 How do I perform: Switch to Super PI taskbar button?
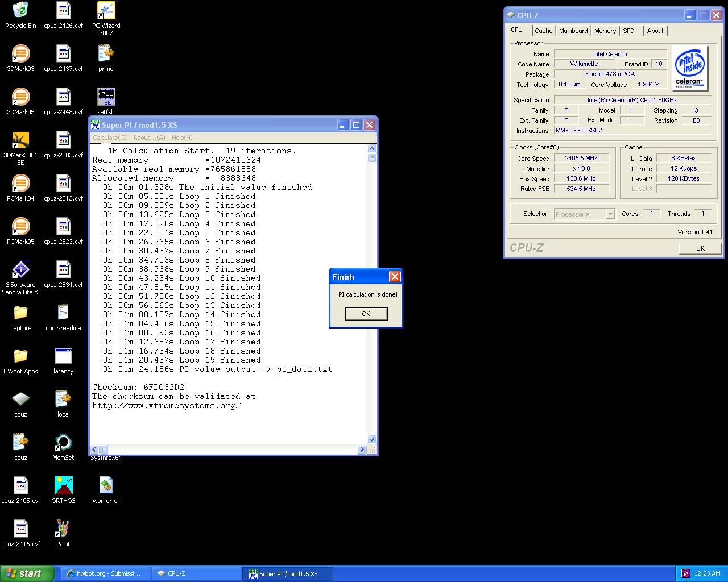(x=288, y=574)
